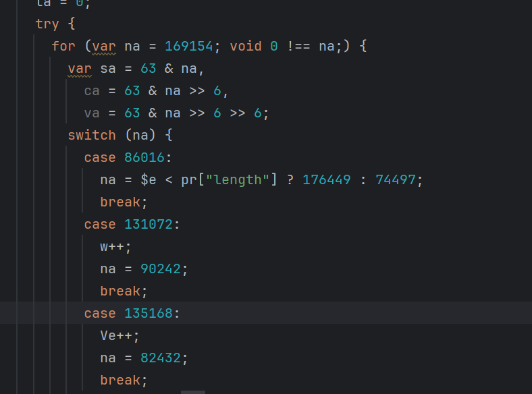
Task: Click the horizontal scrollbar thumb at the bottom
Action: (x=192, y=391)
